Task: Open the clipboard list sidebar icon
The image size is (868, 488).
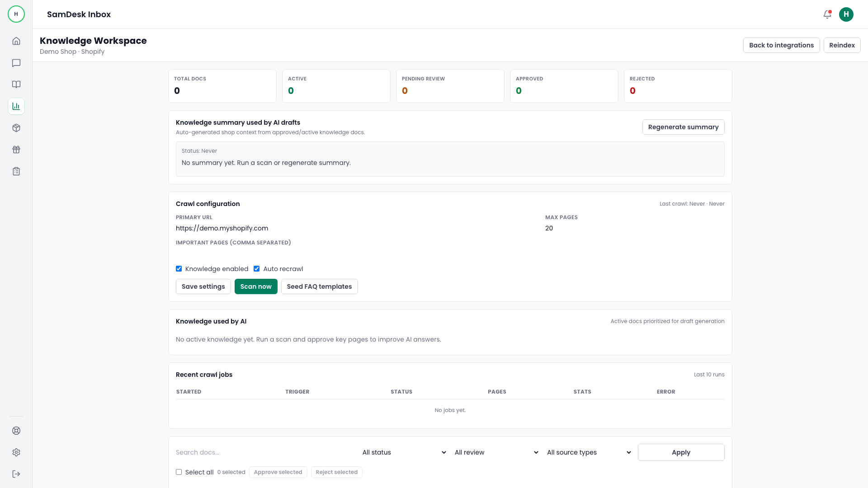Action: 16,171
